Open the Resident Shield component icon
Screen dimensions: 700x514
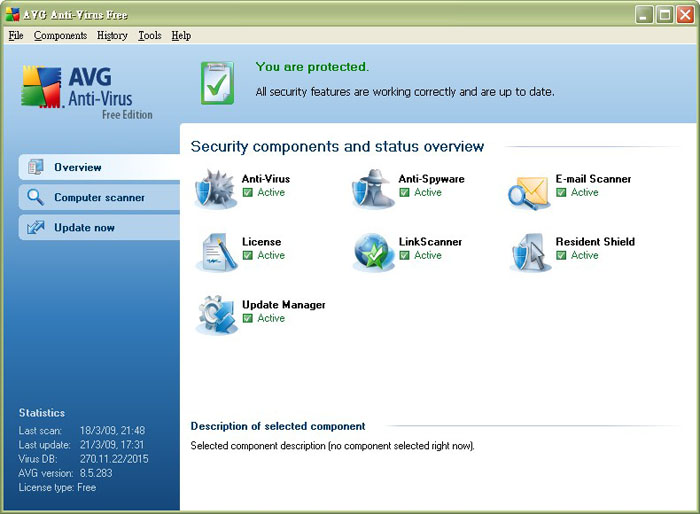(529, 251)
